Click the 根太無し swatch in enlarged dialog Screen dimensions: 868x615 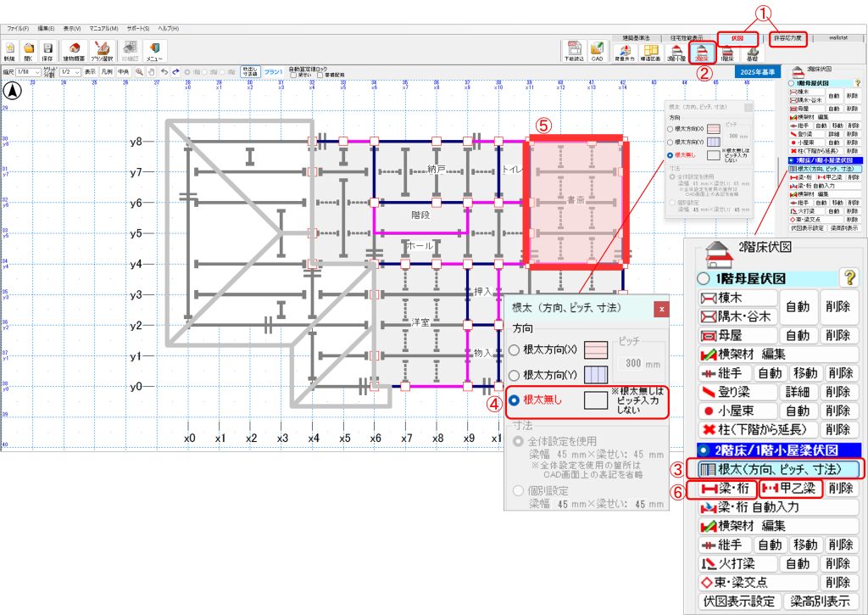[x=596, y=400]
